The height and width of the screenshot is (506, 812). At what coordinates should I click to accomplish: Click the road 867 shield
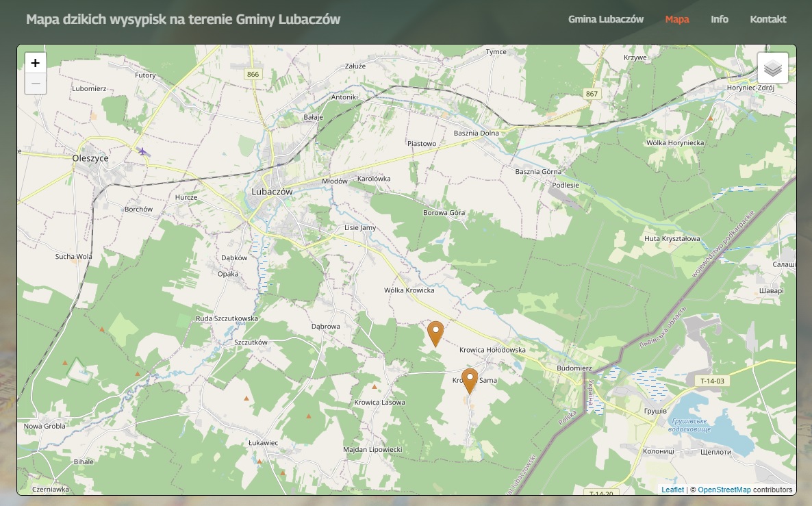click(592, 93)
